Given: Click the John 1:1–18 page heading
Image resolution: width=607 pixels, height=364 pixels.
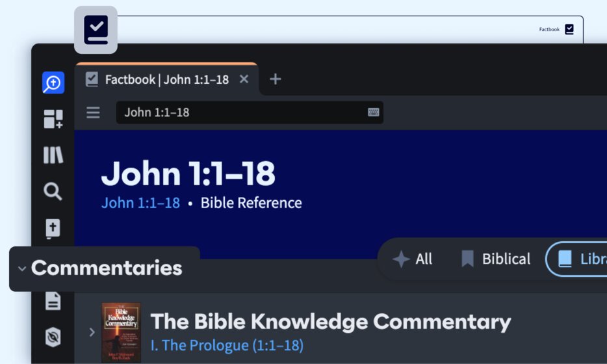Looking at the screenshot, I should point(188,174).
